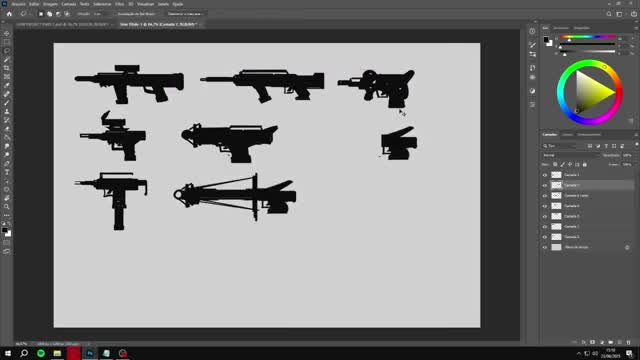Add new adjustment layer icon
Image resolution: width=640 pixels, height=360 pixels.
pyautogui.click(x=602, y=342)
